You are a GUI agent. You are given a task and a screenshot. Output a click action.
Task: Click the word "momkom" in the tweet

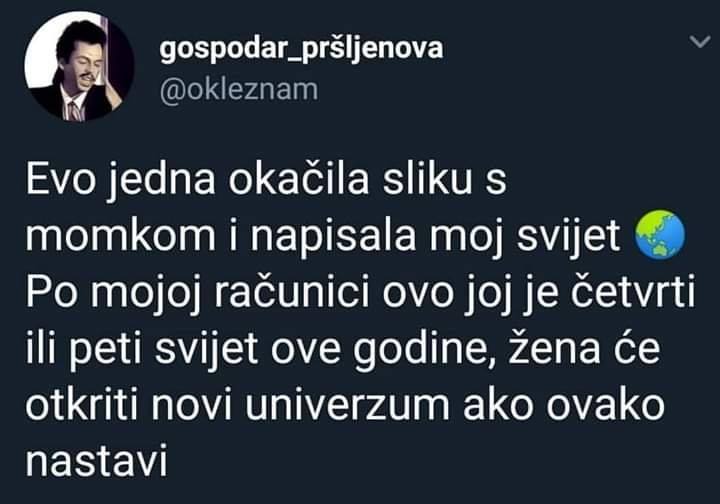120,237
